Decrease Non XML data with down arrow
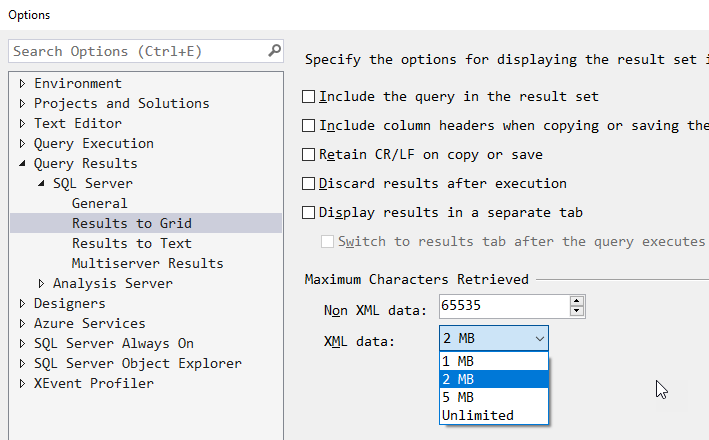The width and height of the screenshot is (709, 440). point(576,311)
